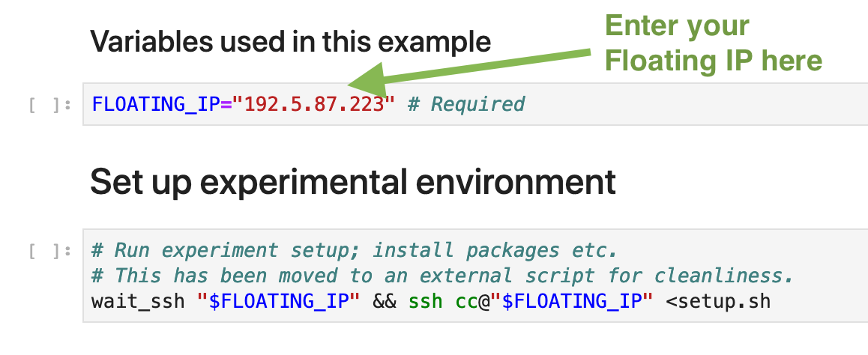Click the && operator in the setup command
Viewport: 868px width, 355px height.
tap(385, 301)
